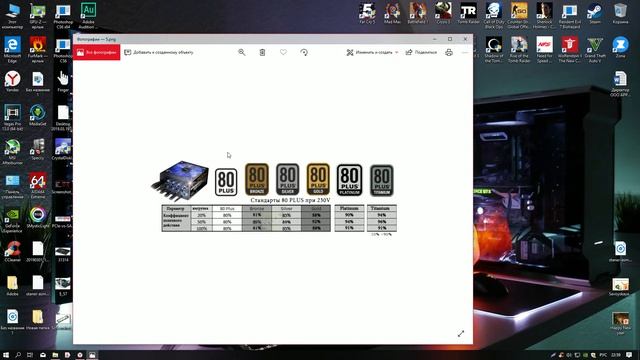Viewport: 640px width, 360px height.
Task: Open Zona desktop shortcut
Action: coord(620,47)
